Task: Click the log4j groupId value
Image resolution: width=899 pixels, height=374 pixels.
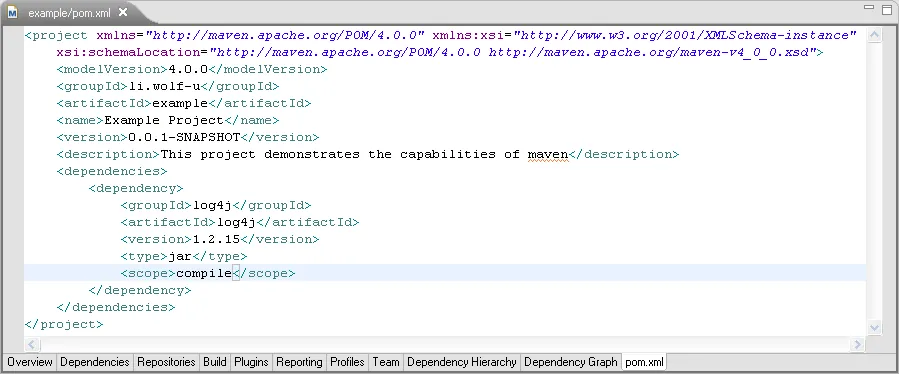Action: coord(212,205)
